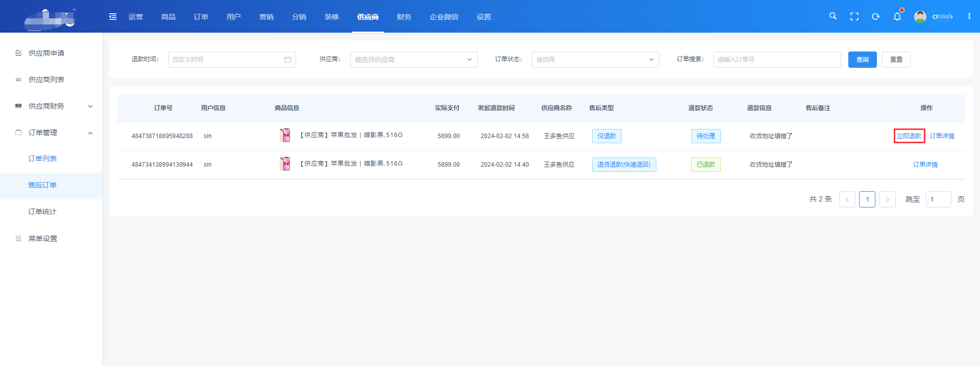The height and width of the screenshot is (366, 980).
Task: Select page 1 in pagination
Action: [867, 199]
